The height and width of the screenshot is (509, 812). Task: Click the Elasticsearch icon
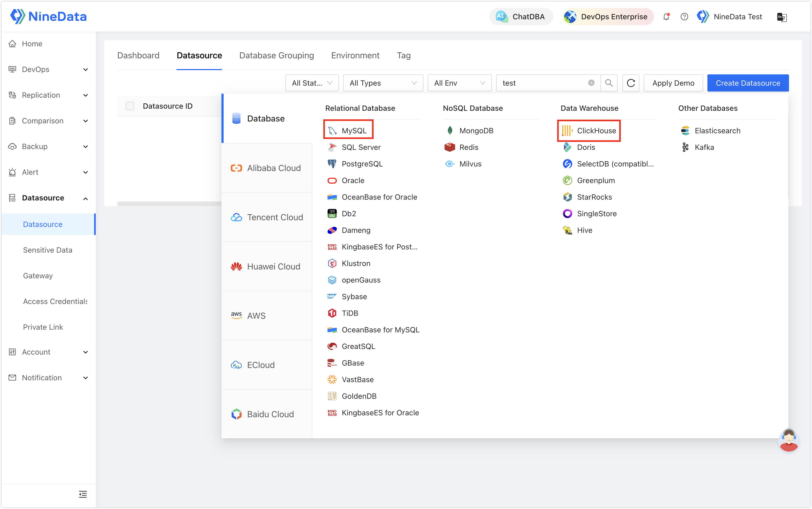tap(685, 131)
